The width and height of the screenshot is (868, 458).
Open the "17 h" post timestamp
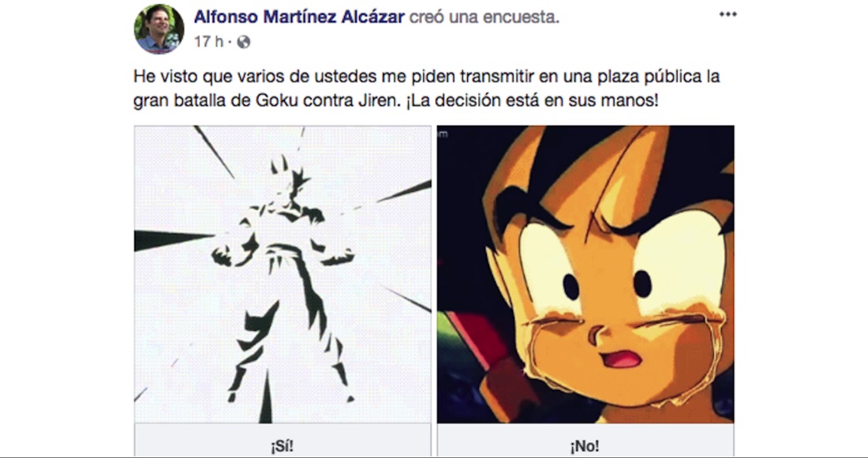click(x=208, y=42)
